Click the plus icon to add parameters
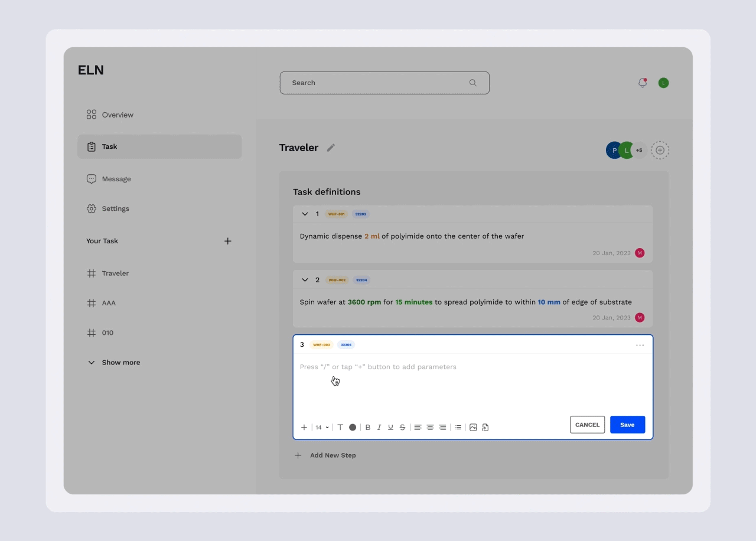Viewport: 756px width, 541px height. click(304, 427)
